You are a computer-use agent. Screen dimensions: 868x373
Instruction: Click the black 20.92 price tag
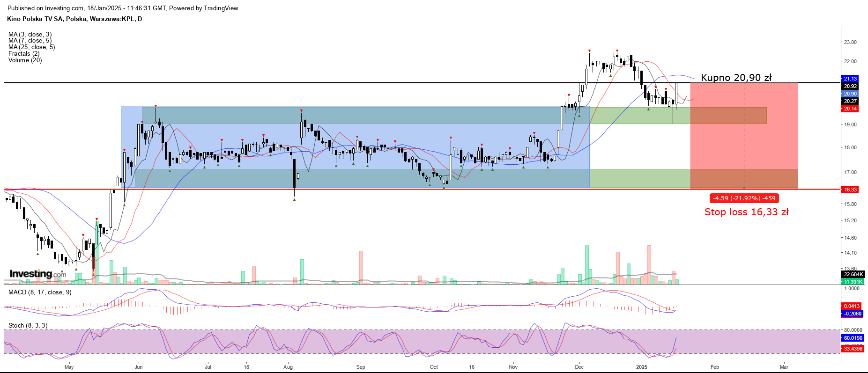point(850,86)
